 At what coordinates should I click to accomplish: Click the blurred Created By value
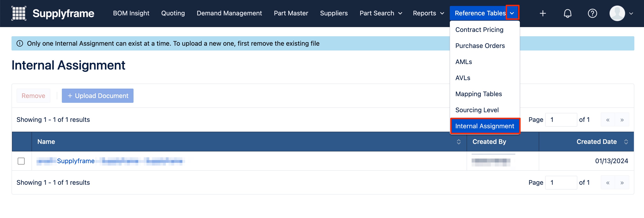[491, 162]
